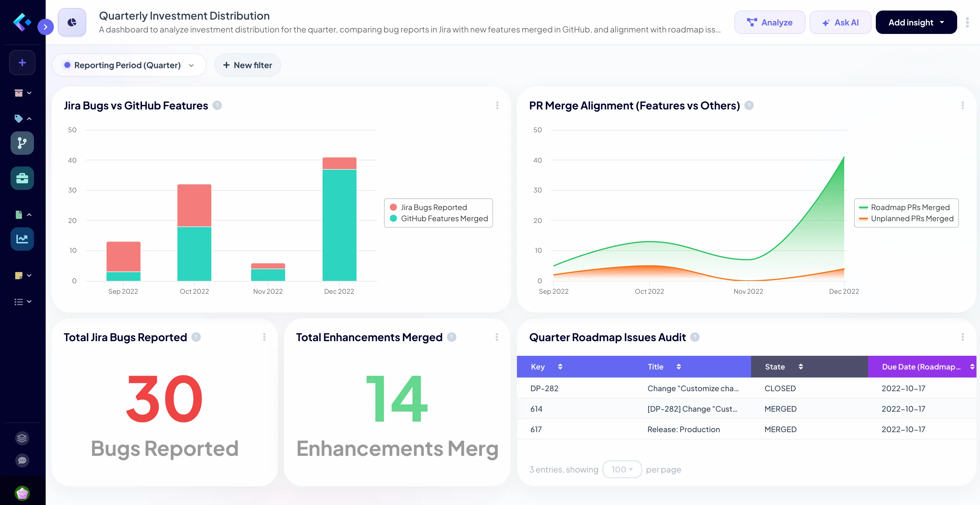Viewport: 980px width, 505px height.
Task: Expand the archive box sidebar group
Action: pyautogui.click(x=23, y=93)
